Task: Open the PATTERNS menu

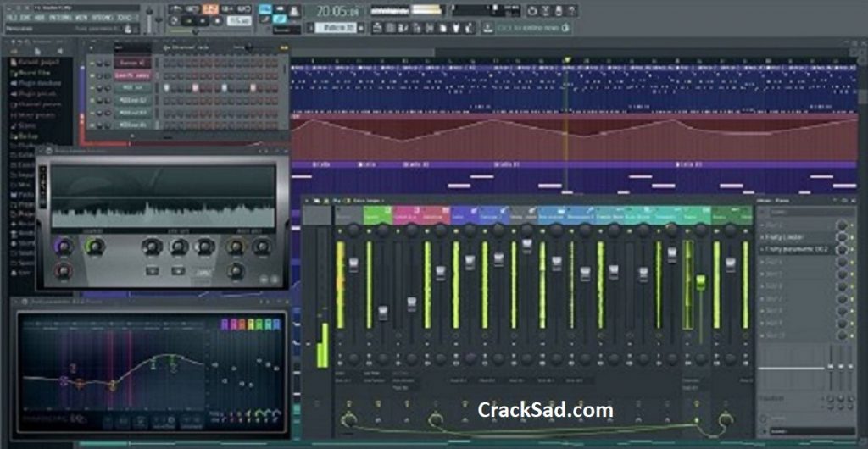Action: click(x=60, y=18)
